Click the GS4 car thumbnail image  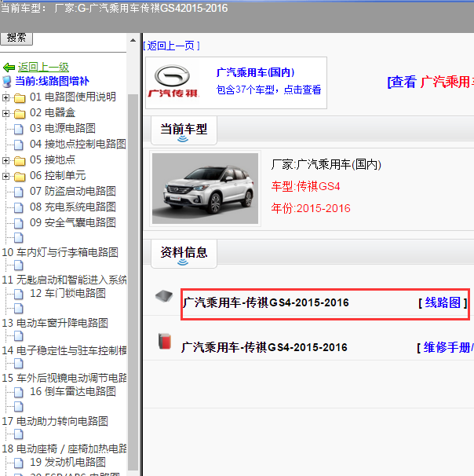coord(205,189)
